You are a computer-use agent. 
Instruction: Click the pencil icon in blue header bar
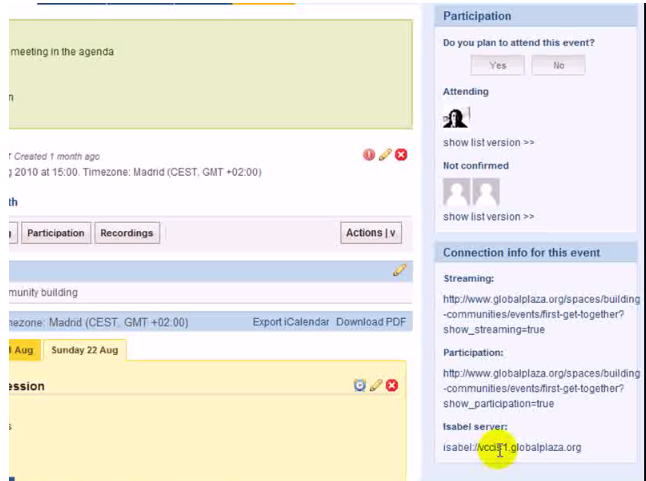(x=400, y=270)
